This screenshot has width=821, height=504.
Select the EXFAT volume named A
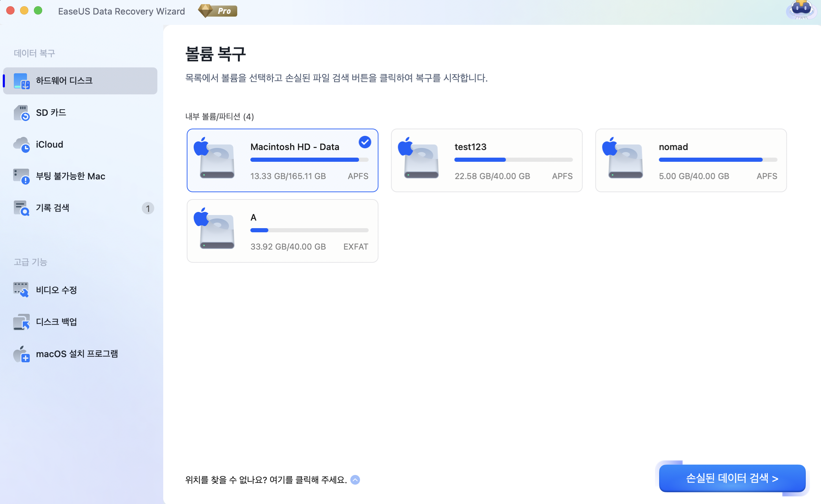click(x=282, y=231)
